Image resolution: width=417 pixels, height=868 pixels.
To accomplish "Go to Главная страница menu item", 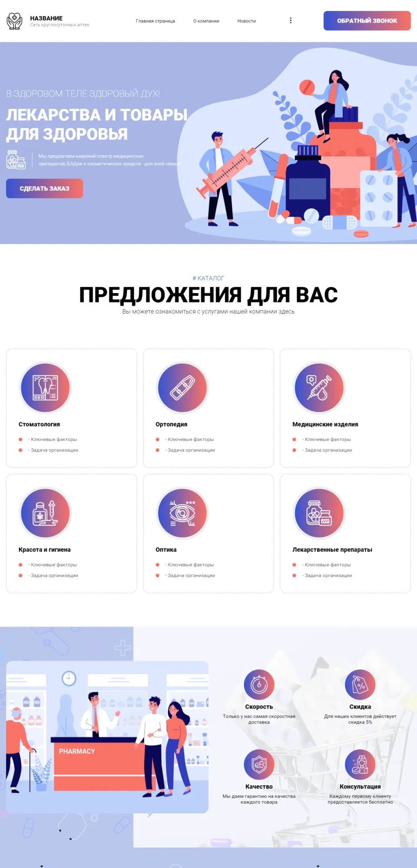I will tap(155, 21).
